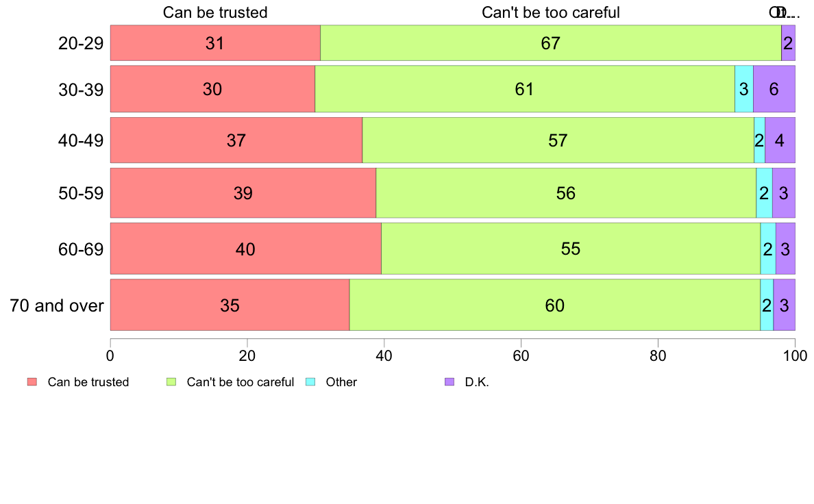Click the 20-29 age group label
Screen dimensions: 814x504
pyautogui.click(x=81, y=43)
